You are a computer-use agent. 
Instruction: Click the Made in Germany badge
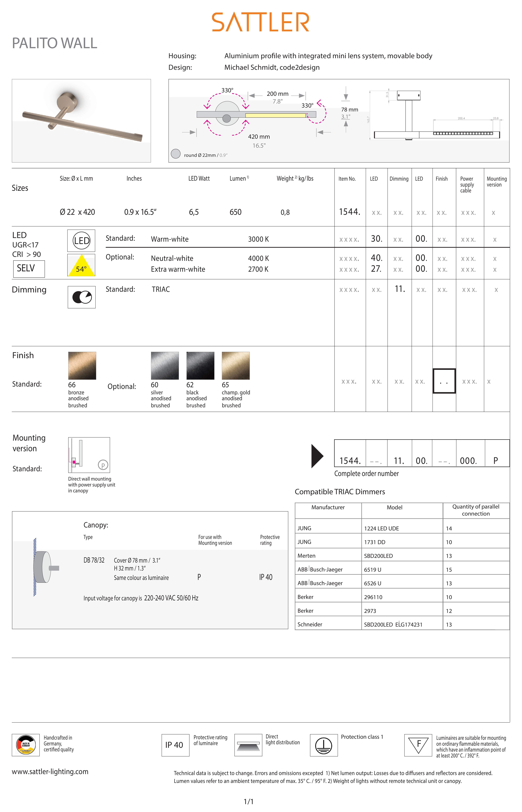tap(26, 745)
